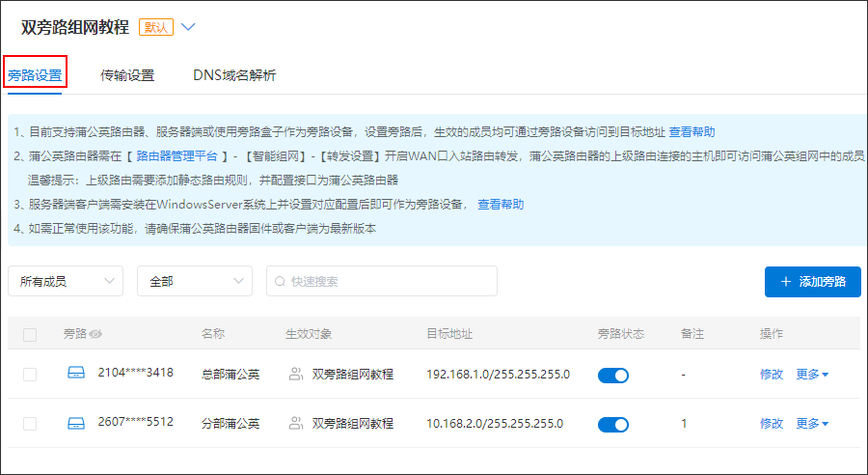The image size is (868, 475).
Task: Click 修改 for the 总部蒲公英 row
Action: (772, 375)
